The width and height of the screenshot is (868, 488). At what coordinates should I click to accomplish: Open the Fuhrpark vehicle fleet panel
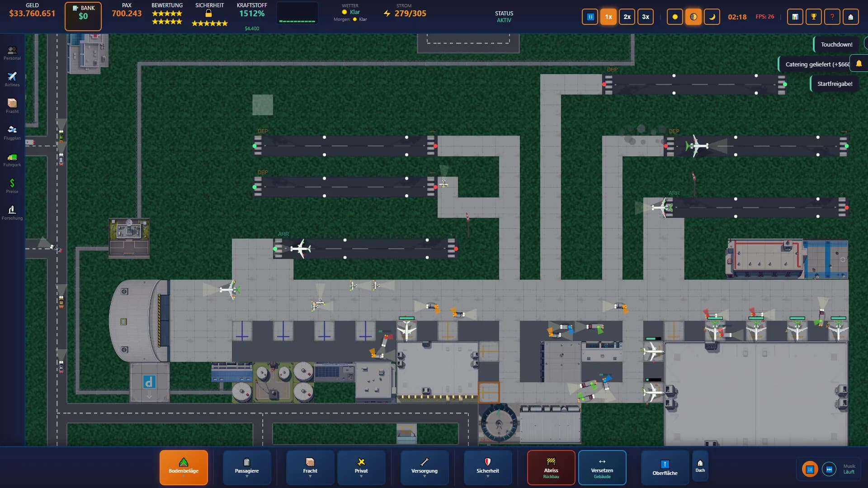pyautogui.click(x=12, y=160)
